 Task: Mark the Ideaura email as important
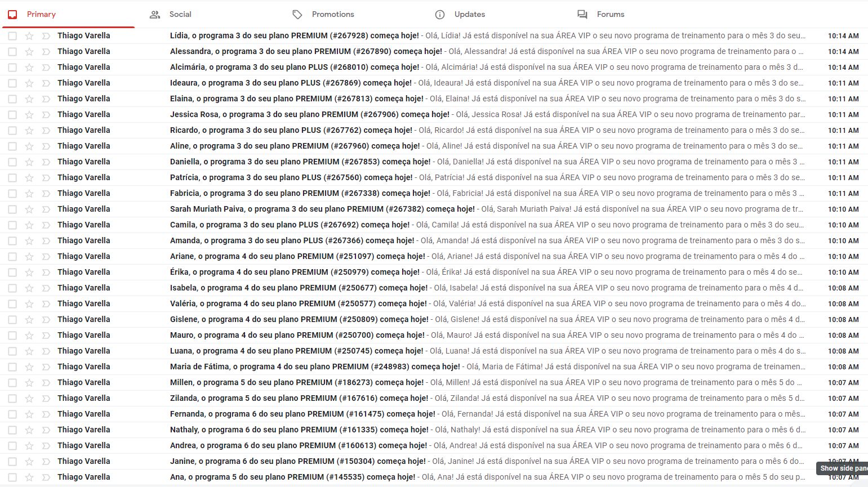point(46,83)
